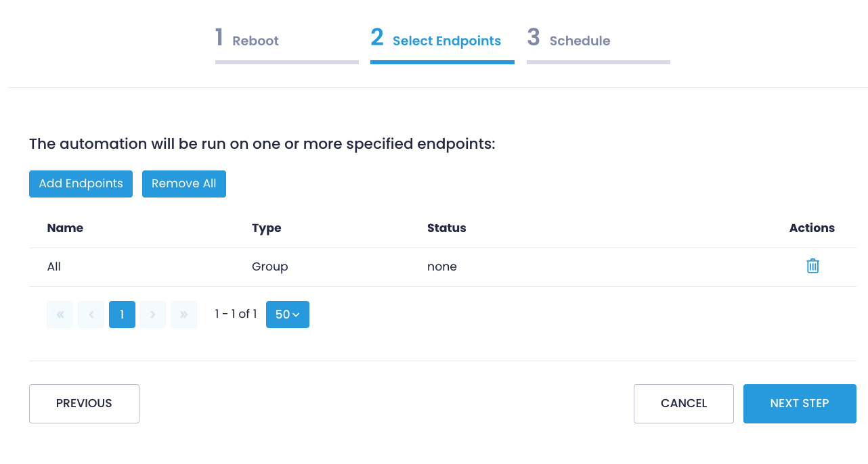Proceed with the NEXT STEP button
Screen dimensions: 868x464
point(800,403)
